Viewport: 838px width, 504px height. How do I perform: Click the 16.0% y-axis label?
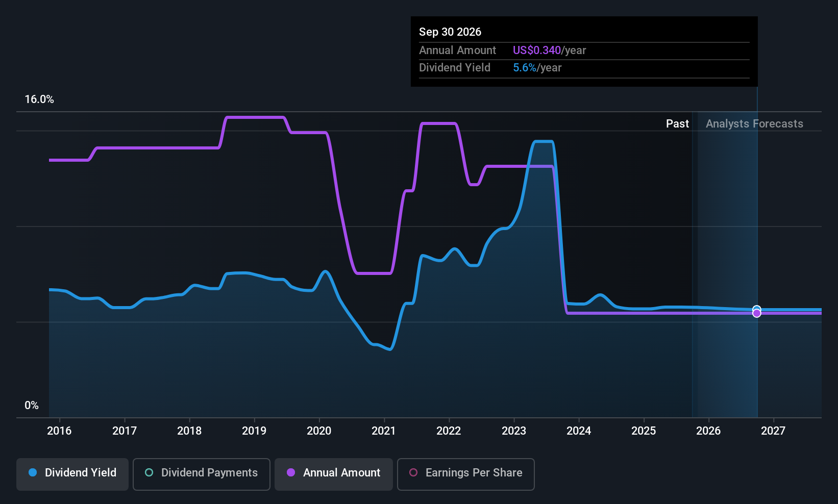click(39, 99)
